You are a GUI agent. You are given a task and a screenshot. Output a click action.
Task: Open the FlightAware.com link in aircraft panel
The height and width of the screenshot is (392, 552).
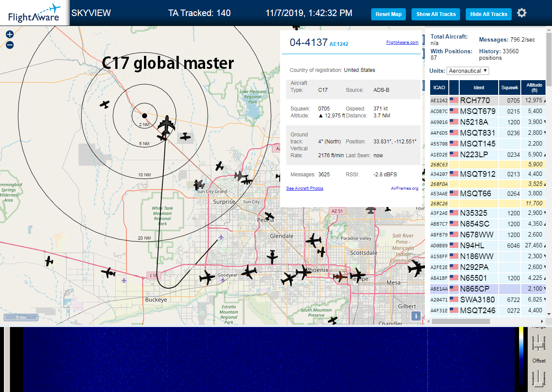coord(402,42)
